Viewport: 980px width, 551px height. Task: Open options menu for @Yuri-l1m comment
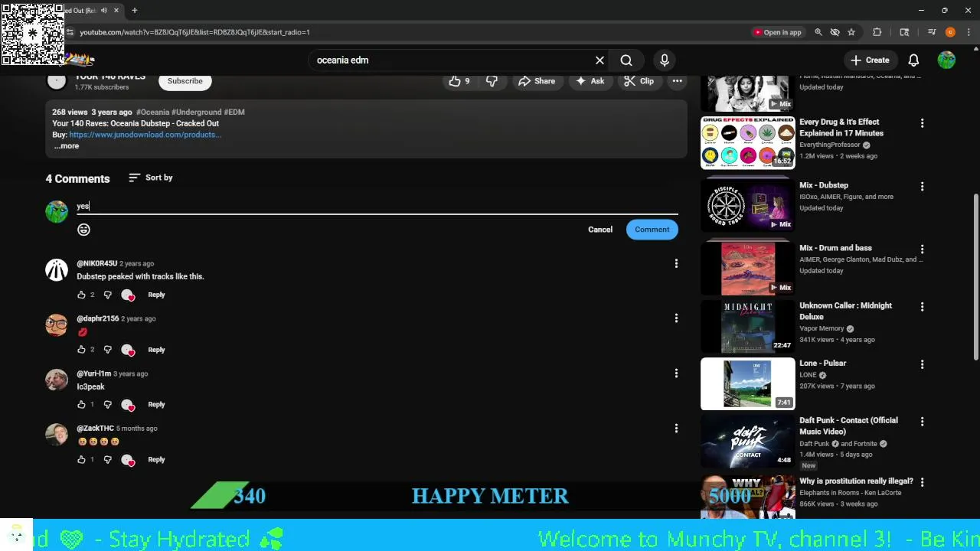click(x=676, y=373)
